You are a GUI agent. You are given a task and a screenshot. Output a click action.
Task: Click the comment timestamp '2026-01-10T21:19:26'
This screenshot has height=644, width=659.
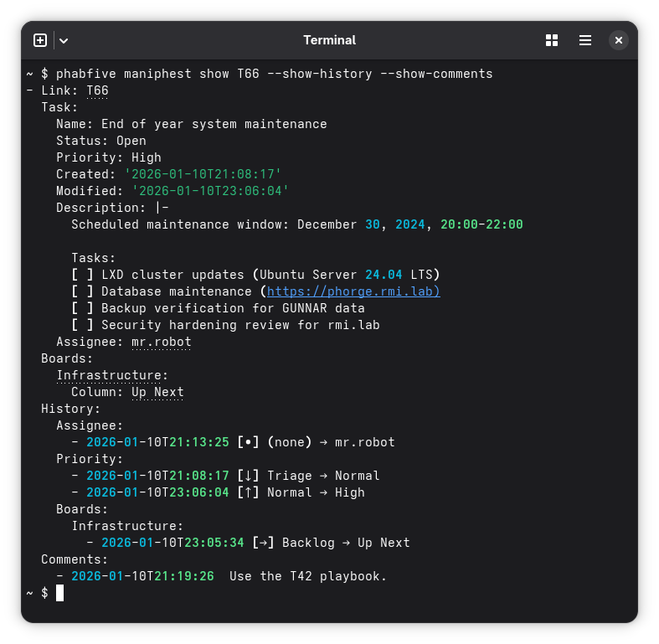tap(142, 576)
